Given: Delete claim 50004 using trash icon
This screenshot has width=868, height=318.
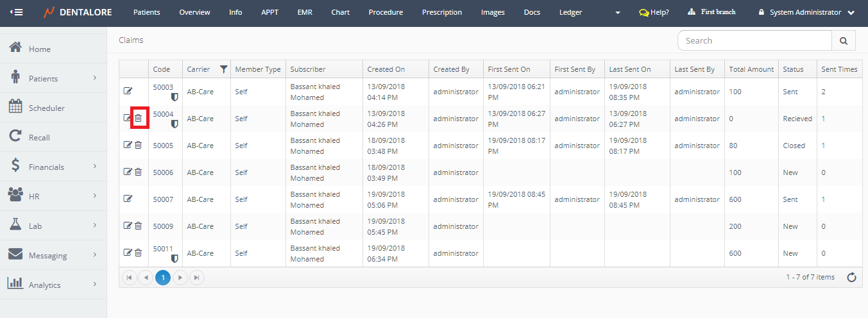Looking at the screenshot, I should [x=138, y=118].
